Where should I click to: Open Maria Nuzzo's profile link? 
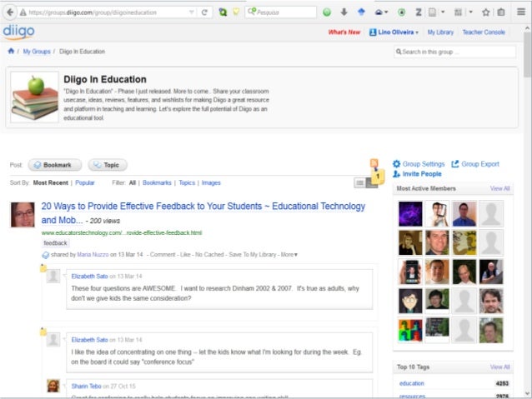click(x=93, y=255)
